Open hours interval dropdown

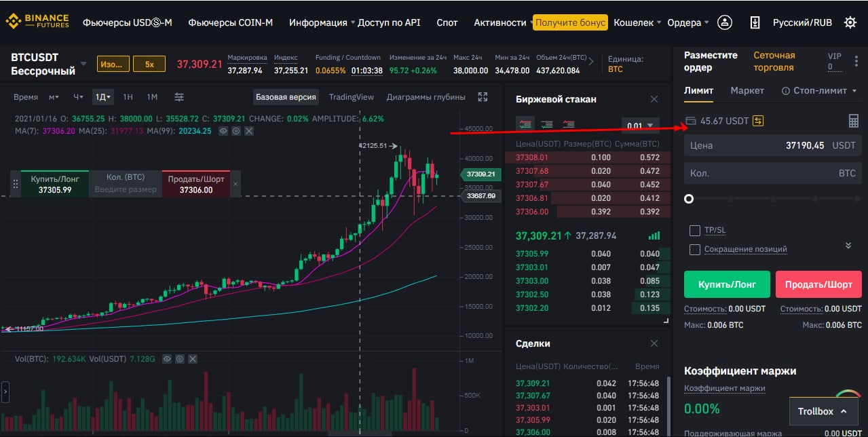(77, 97)
